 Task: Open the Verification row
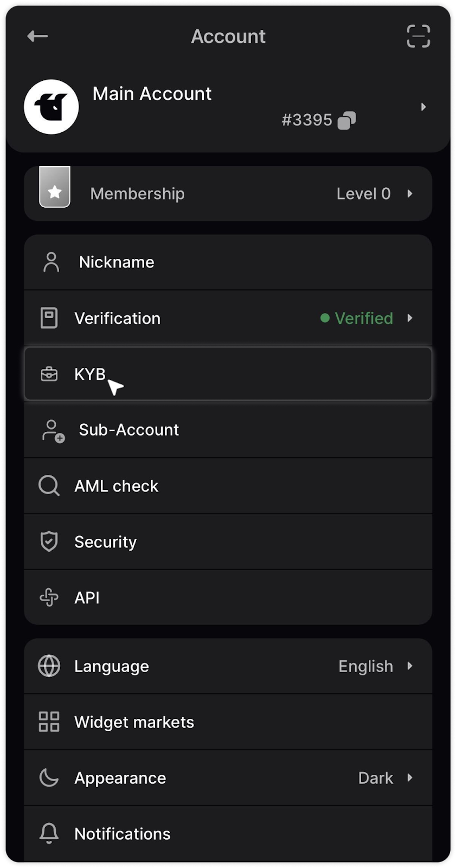(x=118, y=318)
